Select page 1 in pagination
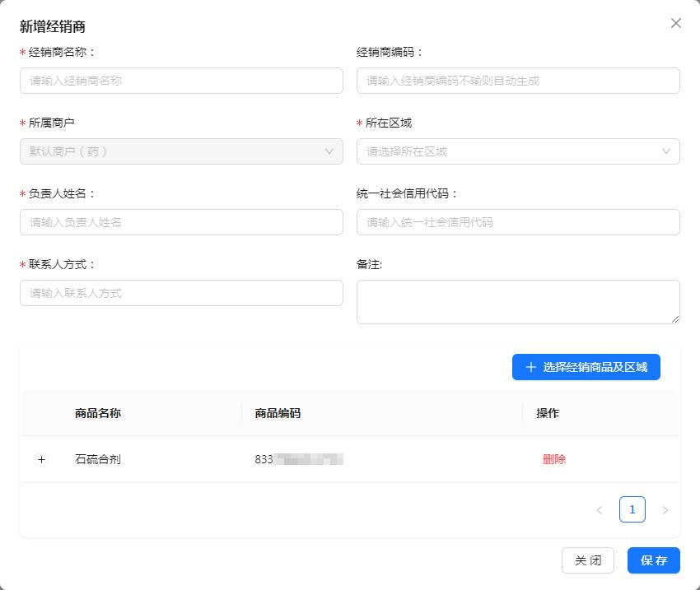This screenshot has width=700, height=590. coord(632,509)
